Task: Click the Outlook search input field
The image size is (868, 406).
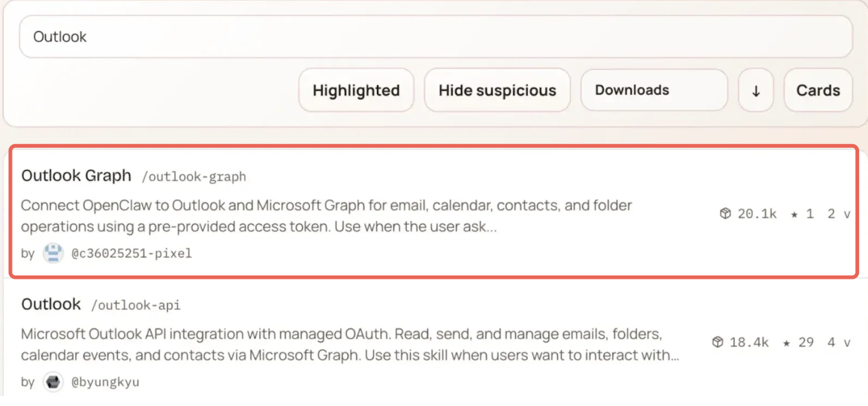Action: (x=435, y=37)
